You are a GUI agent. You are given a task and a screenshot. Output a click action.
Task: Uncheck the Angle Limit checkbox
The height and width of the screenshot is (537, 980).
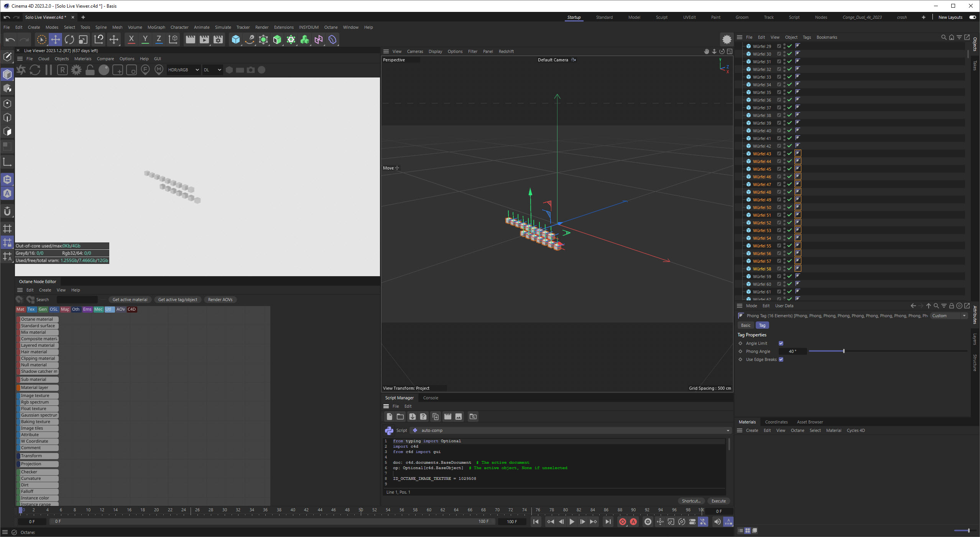(781, 343)
